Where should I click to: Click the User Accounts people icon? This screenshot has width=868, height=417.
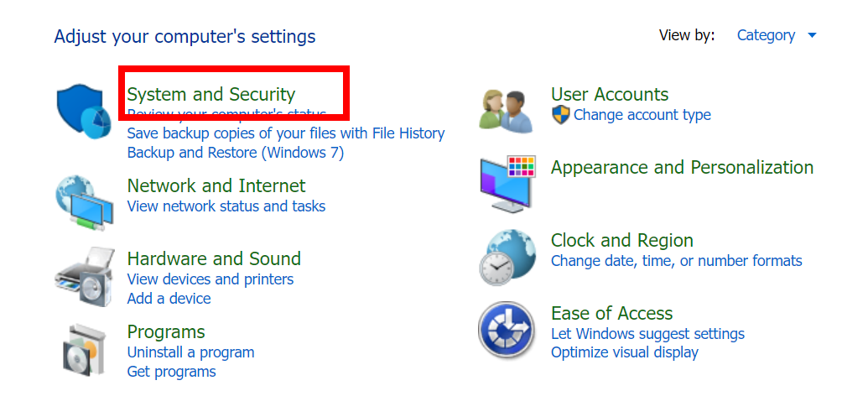506,111
